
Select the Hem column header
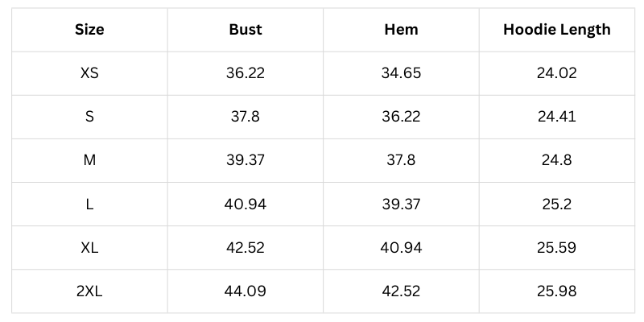[401, 30]
